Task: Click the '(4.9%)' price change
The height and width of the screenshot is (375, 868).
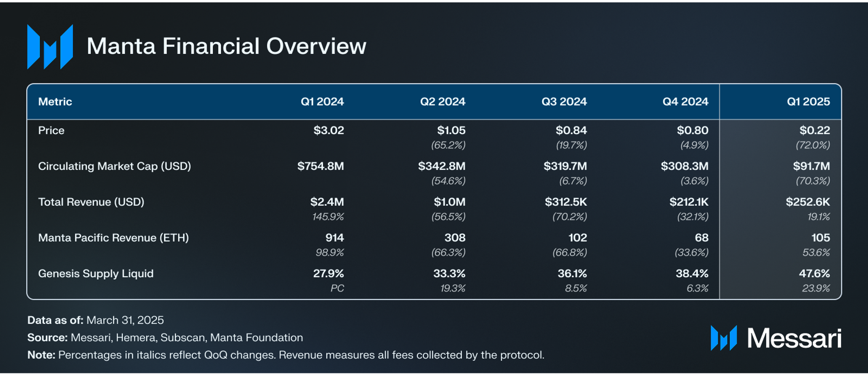Action: [x=694, y=145]
